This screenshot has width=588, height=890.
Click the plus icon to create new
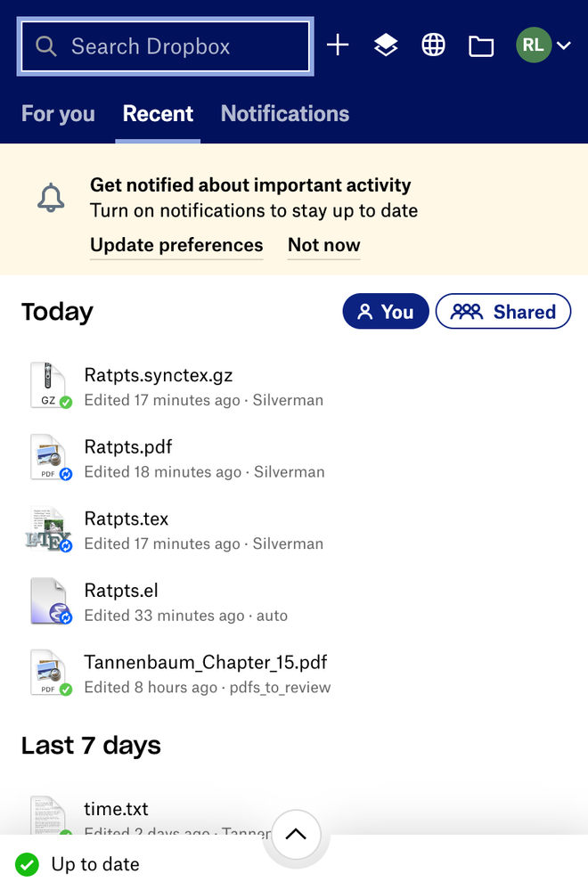[338, 45]
